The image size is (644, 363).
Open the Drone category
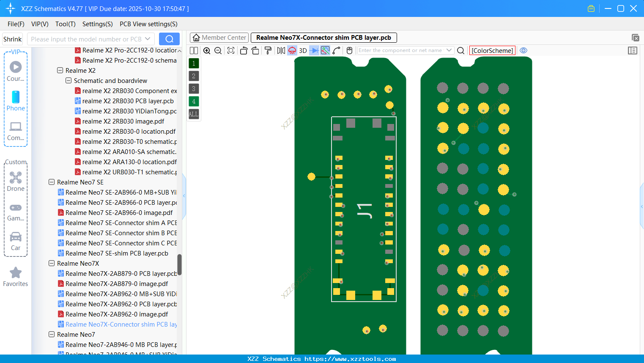click(16, 181)
